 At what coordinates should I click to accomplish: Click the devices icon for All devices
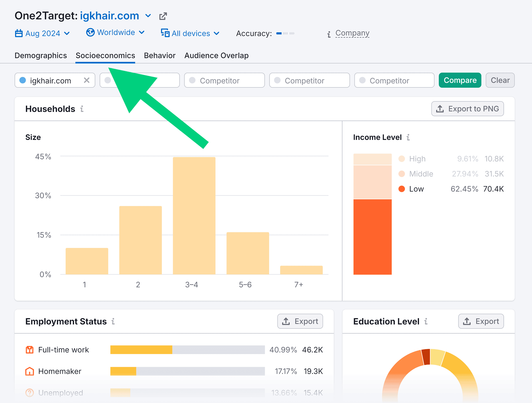pyautogui.click(x=166, y=33)
